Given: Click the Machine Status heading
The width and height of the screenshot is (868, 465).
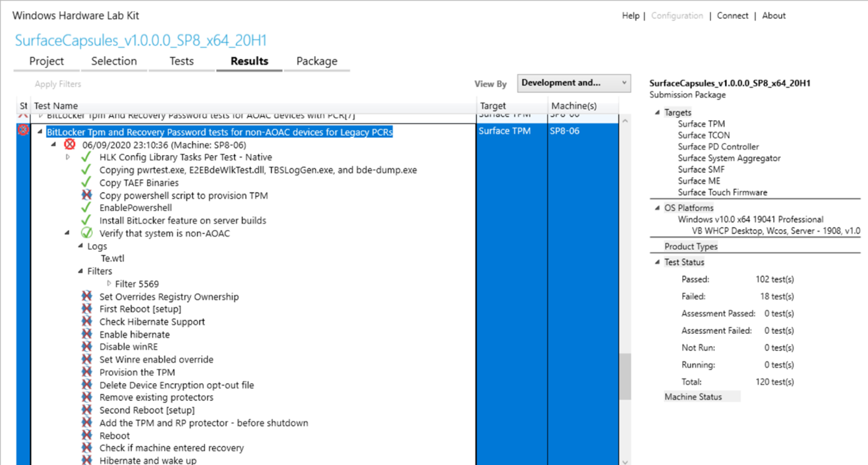Looking at the screenshot, I should pyautogui.click(x=693, y=397).
